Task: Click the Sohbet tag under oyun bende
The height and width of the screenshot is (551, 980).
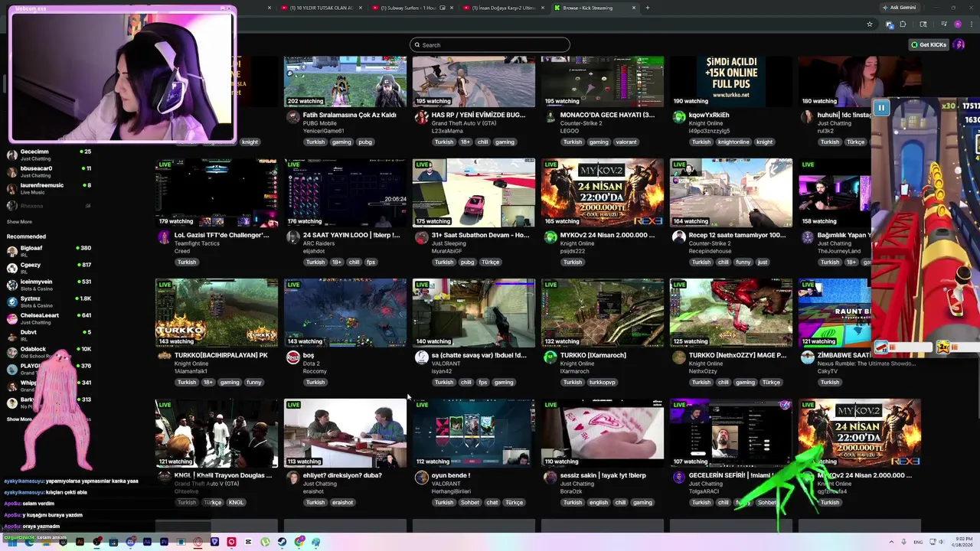Action: point(470,502)
